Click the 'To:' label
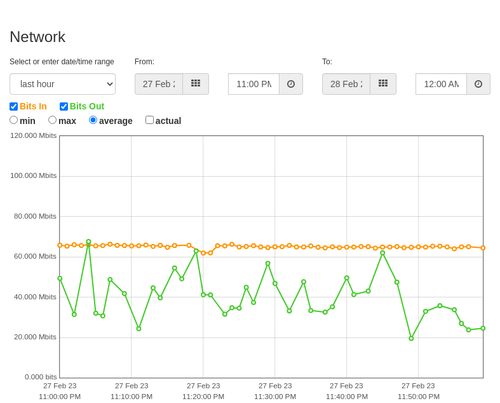500x403 pixels. (x=327, y=62)
